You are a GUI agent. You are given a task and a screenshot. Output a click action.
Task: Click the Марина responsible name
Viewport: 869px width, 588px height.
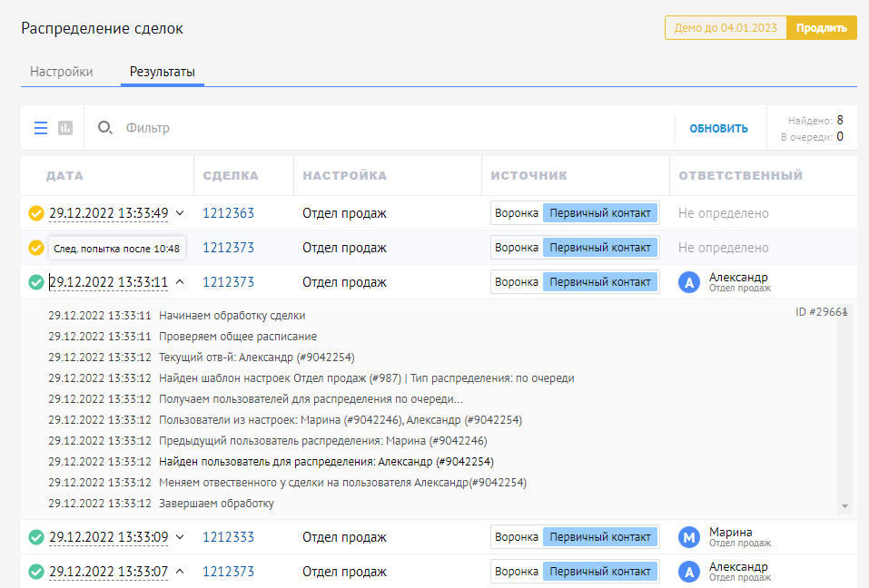click(x=730, y=532)
